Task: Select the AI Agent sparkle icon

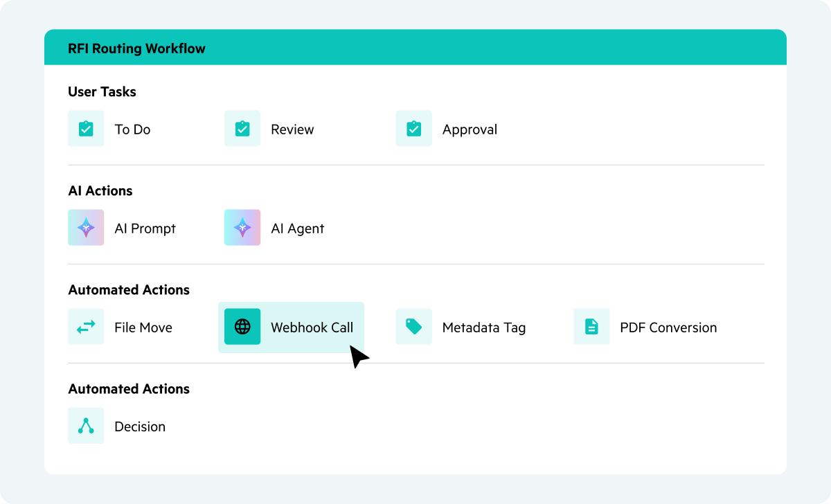Action: click(242, 228)
